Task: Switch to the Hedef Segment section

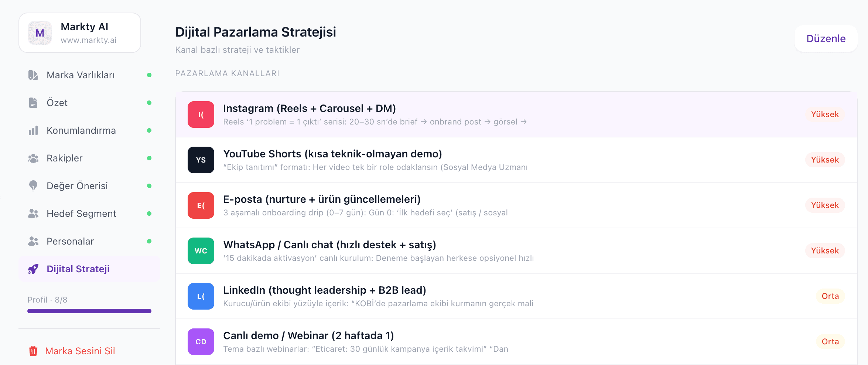Action: tap(81, 214)
